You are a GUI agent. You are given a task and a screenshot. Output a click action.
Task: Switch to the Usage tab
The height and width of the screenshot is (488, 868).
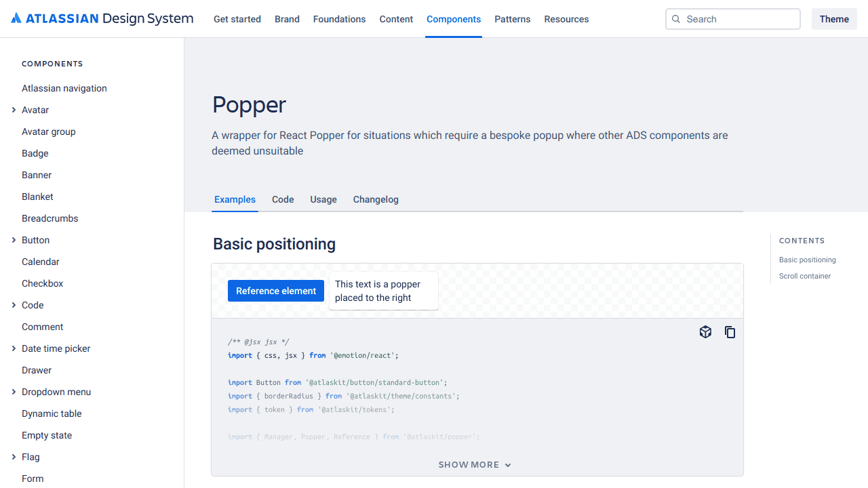(x=323, y=199)
